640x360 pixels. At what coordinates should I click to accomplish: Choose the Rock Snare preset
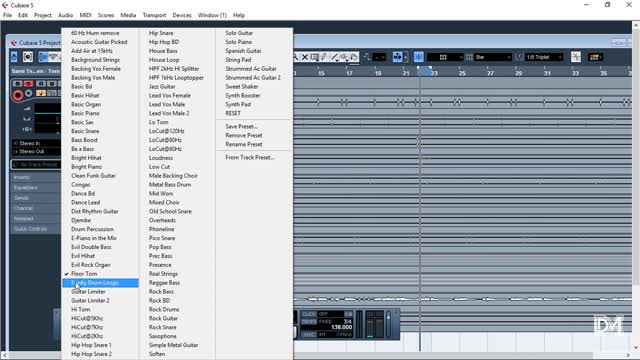[162, 327]
